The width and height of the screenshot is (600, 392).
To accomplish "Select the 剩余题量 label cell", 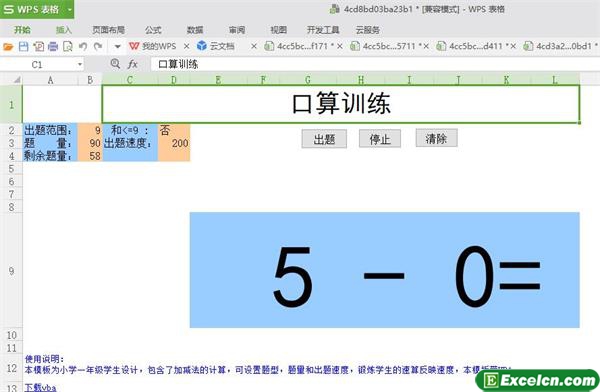I will point(50,156).
